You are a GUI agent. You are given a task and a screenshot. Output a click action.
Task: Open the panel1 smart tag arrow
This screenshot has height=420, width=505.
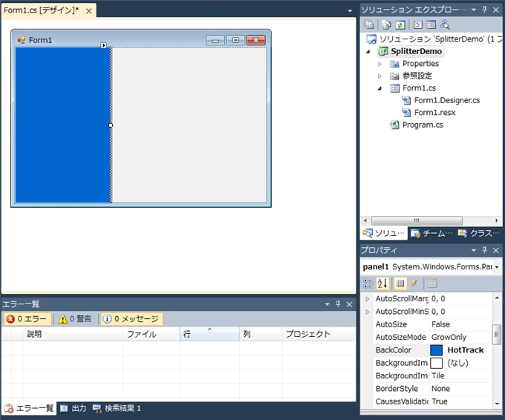(x=103, y=45)
